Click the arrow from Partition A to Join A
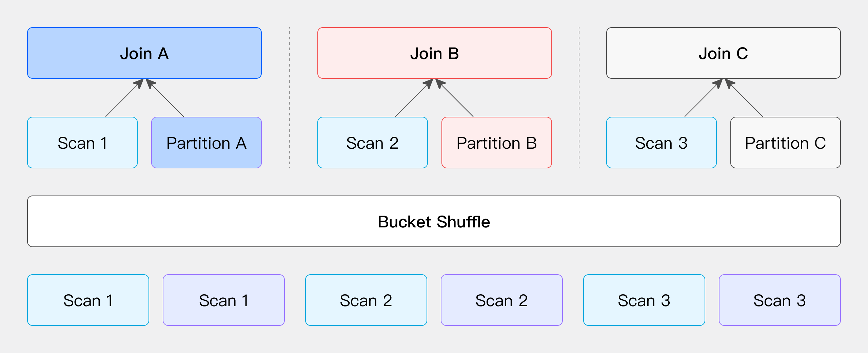 (x=166, y=99)
